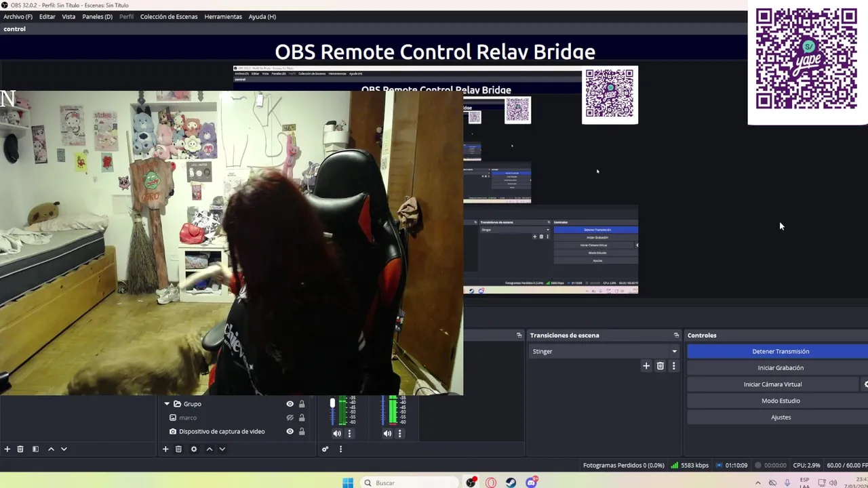Move the selected scene down
868x488 pixels.
pyautogui.click(x=64, y=449)
